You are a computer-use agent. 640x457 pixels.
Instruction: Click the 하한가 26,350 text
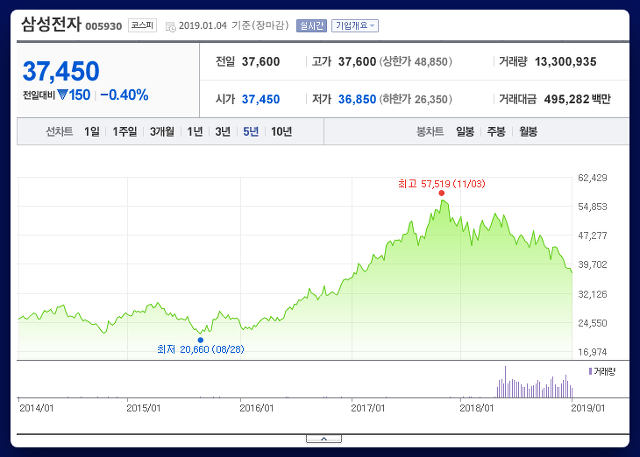[x=416, y=99]
